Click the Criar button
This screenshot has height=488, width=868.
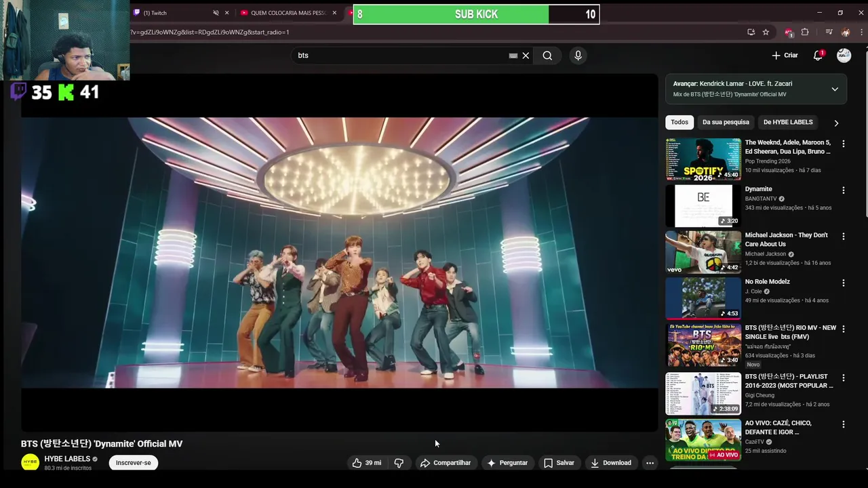[x=785, y=56]
